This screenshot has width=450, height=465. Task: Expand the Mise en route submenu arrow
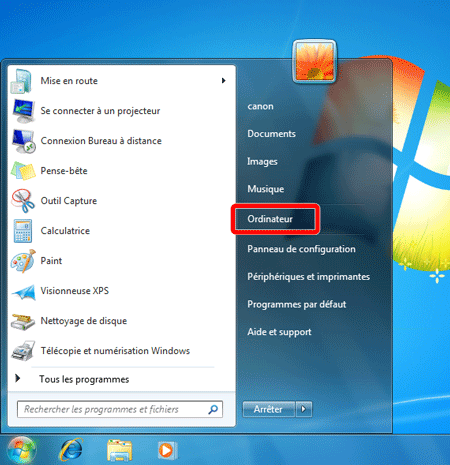click(x=223, y=81)
